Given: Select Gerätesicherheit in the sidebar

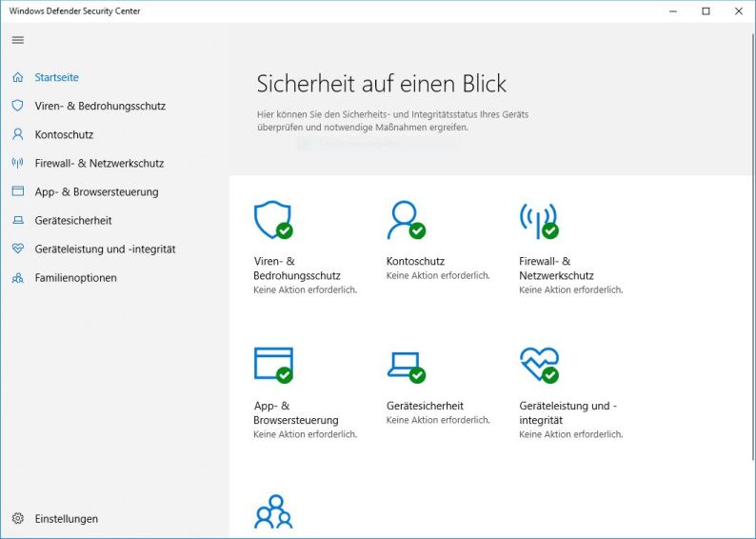Looking at the screenshot, I should click(72, 220).
